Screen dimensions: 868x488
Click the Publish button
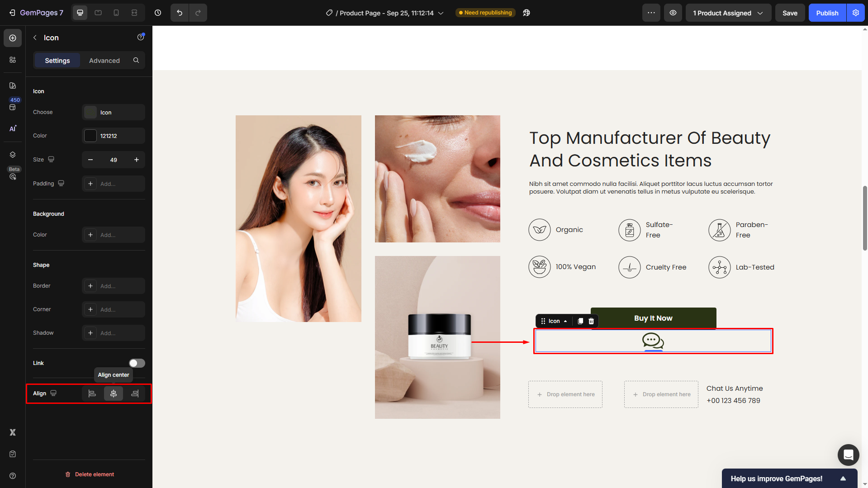[827, 13]
